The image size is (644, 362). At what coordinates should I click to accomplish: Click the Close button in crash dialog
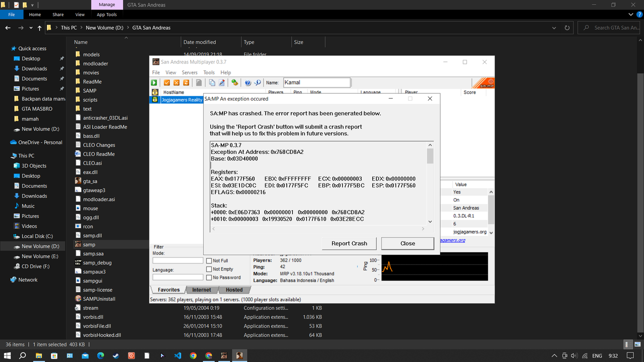tap(408, 243)
